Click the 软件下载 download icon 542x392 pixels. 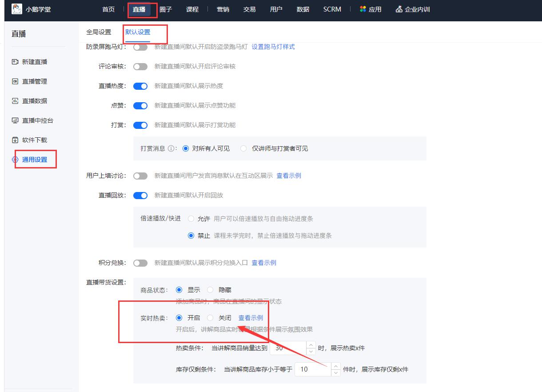14,140
